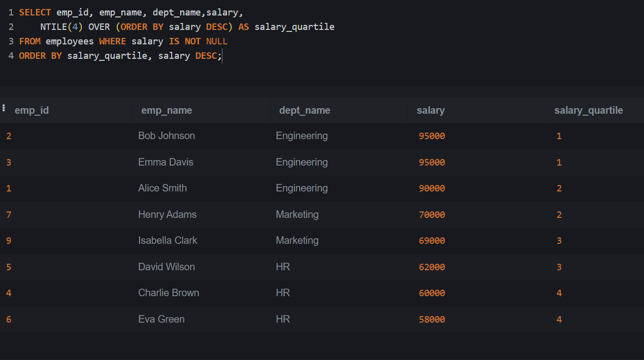Click emp_id 6 in Eva Green's row
Screen dimensions: 644x360
tap(9, 320)
